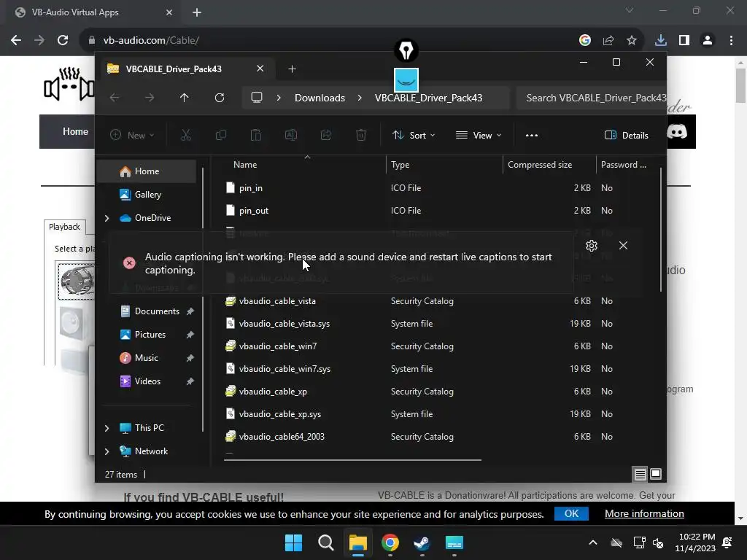Click Discord icon on the webpage

[677, 131]
